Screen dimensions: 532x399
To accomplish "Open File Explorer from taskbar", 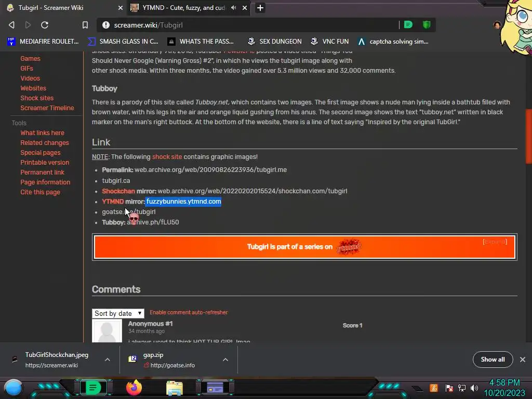I will [x=175, y=388].
